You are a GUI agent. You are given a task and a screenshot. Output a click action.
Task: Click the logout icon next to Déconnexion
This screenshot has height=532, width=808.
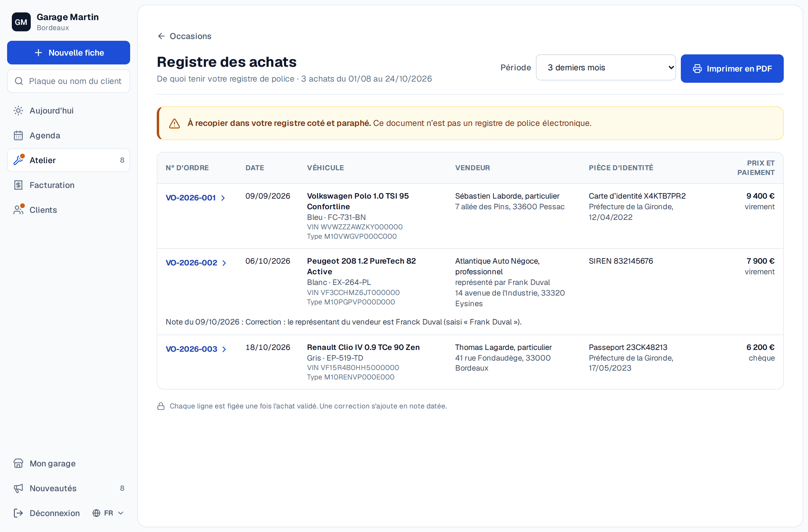[18, 513]
